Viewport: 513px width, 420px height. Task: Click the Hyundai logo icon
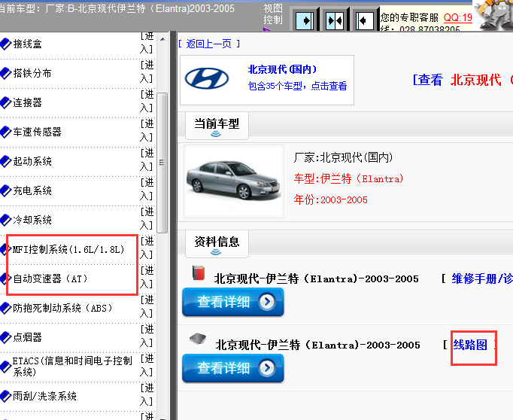[207, 78]
